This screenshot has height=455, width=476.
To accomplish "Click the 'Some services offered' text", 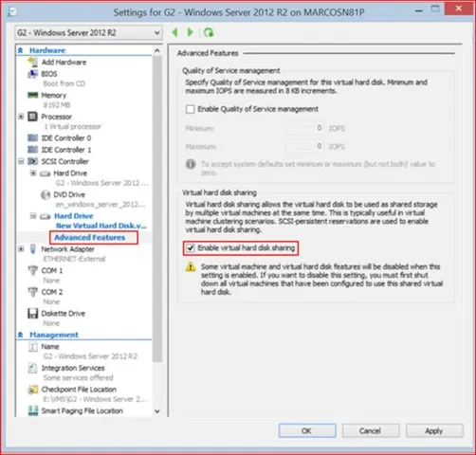I will (x=78, y=377).
